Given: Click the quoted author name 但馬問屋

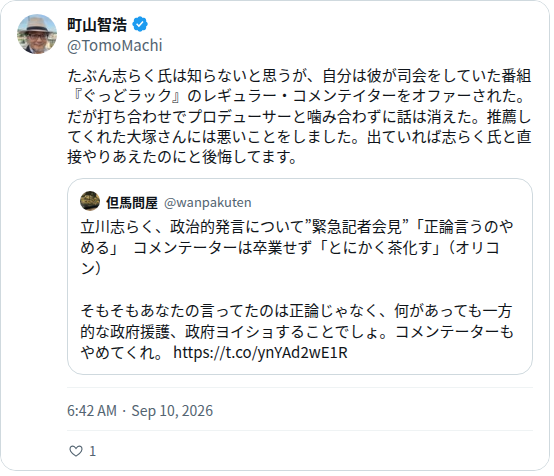Looking at the screenshot, I should point(132,202).
